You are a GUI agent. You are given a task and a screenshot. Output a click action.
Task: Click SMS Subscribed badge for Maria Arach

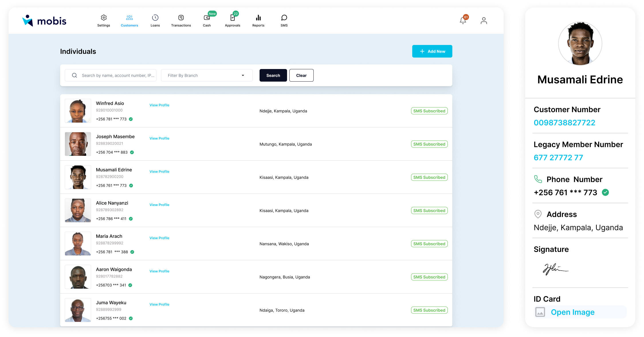click(429, 244)
